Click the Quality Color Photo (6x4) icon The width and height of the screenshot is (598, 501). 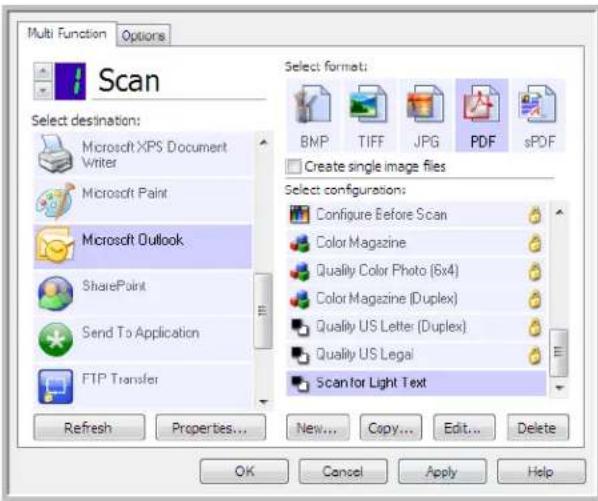300,271
